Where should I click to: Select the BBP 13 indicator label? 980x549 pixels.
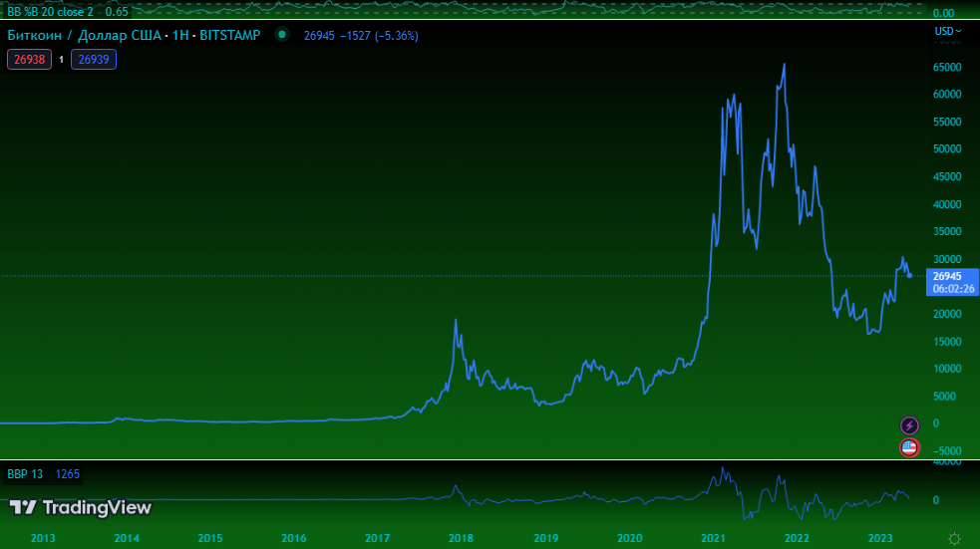(25, 474)
